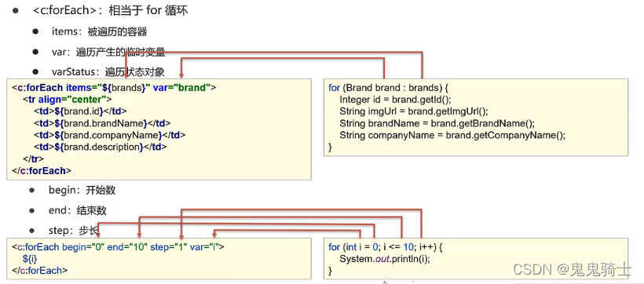Click the line '<c:forEach begin="0" end="10" step="1" var="i">'
644x284 pixels.
[x=119, y=247]
